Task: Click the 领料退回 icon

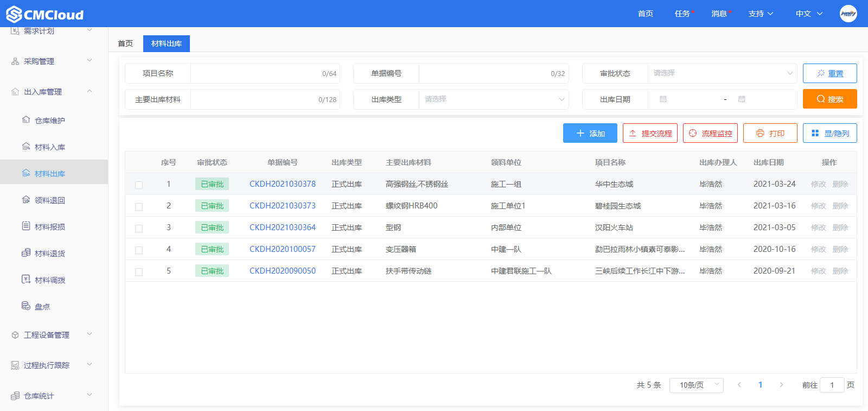Action: point(26,200)
